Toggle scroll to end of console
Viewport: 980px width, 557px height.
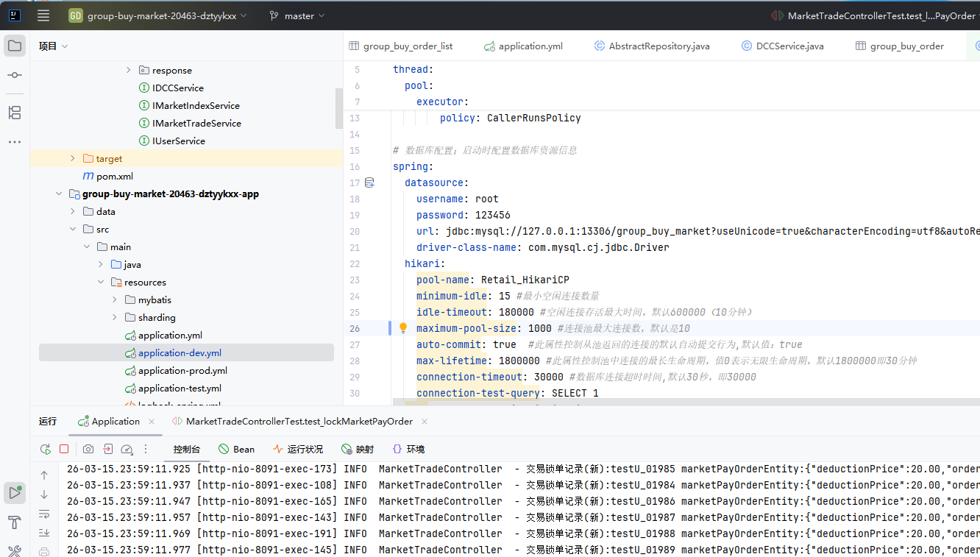44,533
